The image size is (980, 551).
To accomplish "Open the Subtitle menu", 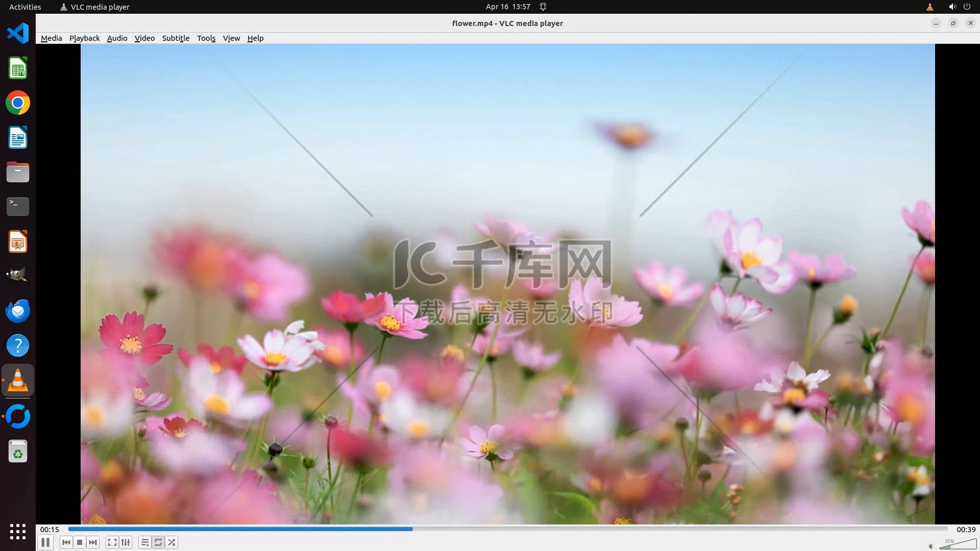I will click(x=176, y=38).
